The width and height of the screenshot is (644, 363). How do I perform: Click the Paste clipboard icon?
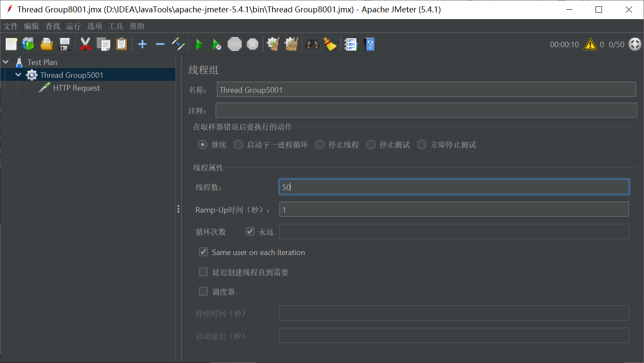[121, 44]
